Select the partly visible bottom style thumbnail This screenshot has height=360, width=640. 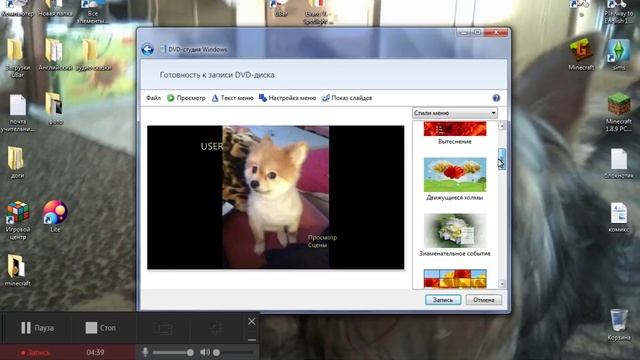pos(455,278)
